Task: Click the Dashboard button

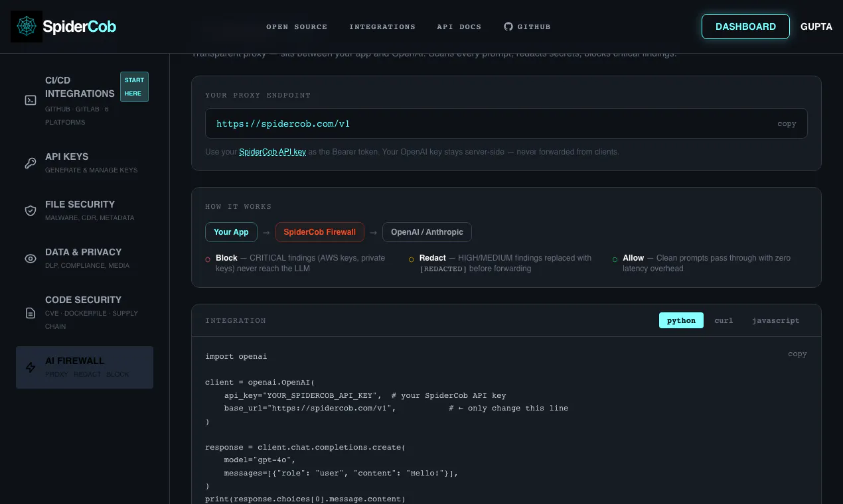Action: click(745, 27)
